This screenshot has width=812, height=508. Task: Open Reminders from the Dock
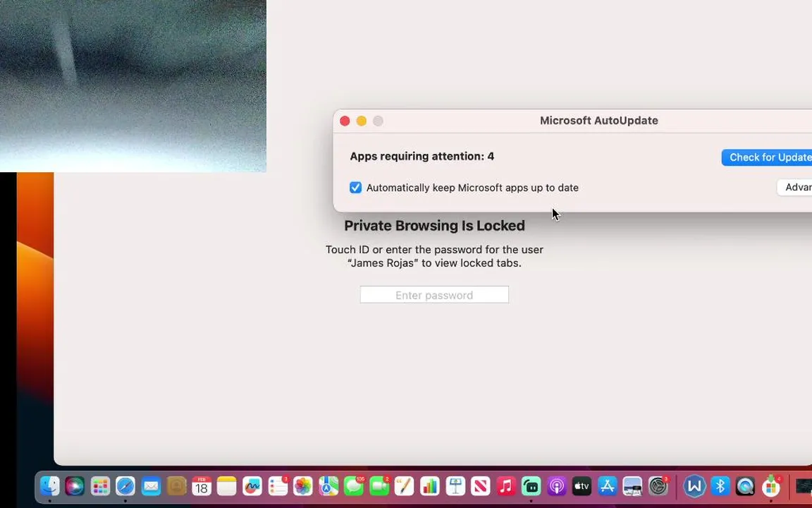click(278, 486)
